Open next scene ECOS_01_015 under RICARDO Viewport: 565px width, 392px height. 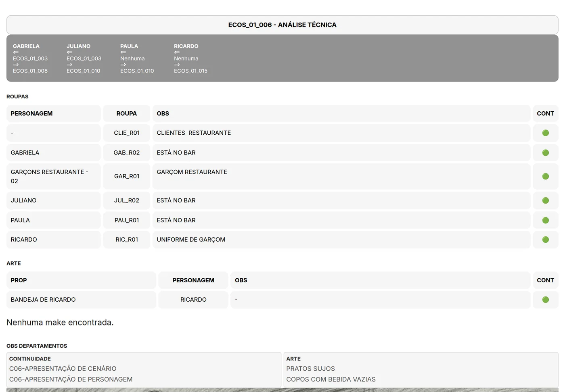(x=190, y=71)
